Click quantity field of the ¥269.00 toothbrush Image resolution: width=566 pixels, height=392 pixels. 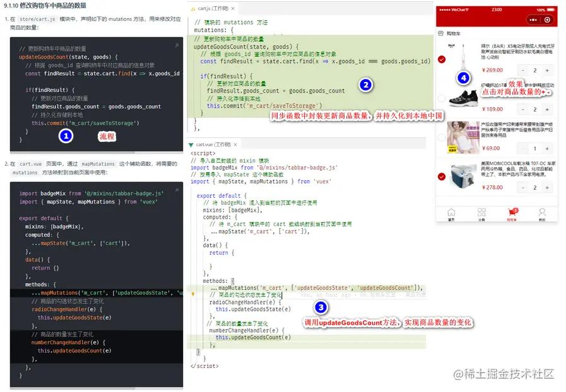coord(535,71)
